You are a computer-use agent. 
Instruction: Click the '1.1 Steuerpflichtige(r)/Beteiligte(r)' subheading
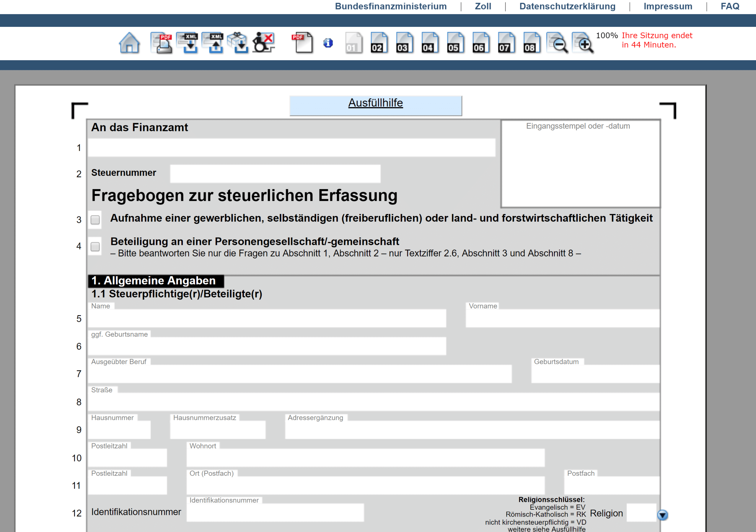(177, 294)
